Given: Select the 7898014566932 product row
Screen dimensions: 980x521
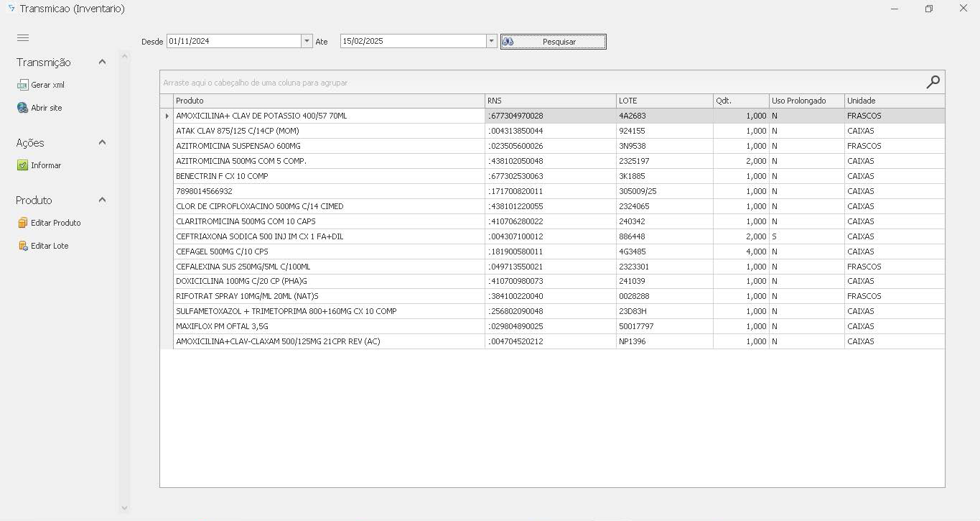Looking at the screenshot, I should coord(552,191).
